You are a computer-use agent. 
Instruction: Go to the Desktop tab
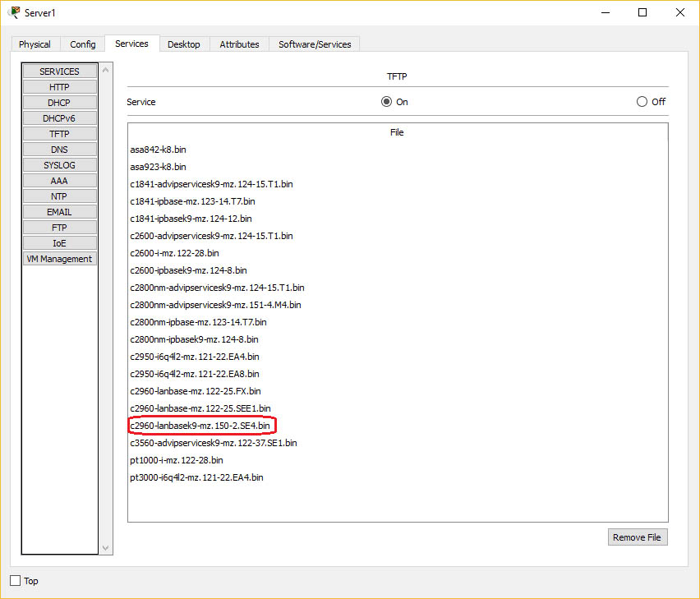pos(183,44)
